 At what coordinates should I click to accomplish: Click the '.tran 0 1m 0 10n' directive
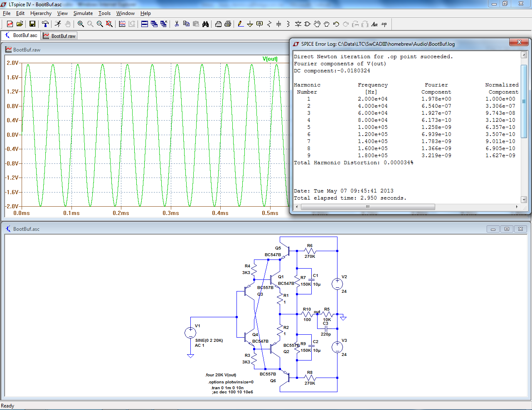(227, 388)
